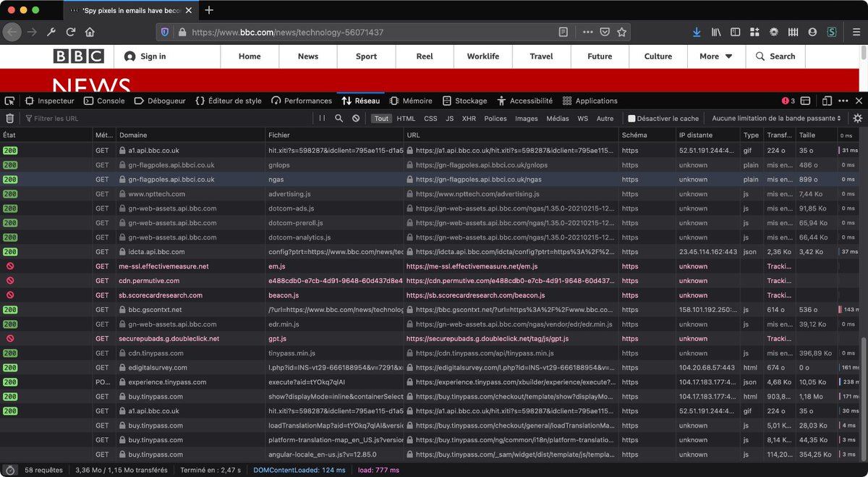Filter requests by Tout
This screenshot has width=868, height=477.
381,119
